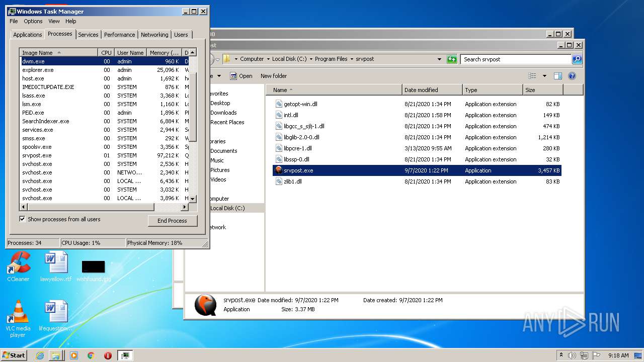Open Opera browser taskbar icon

pyautogui.click(x=108, y=355)
